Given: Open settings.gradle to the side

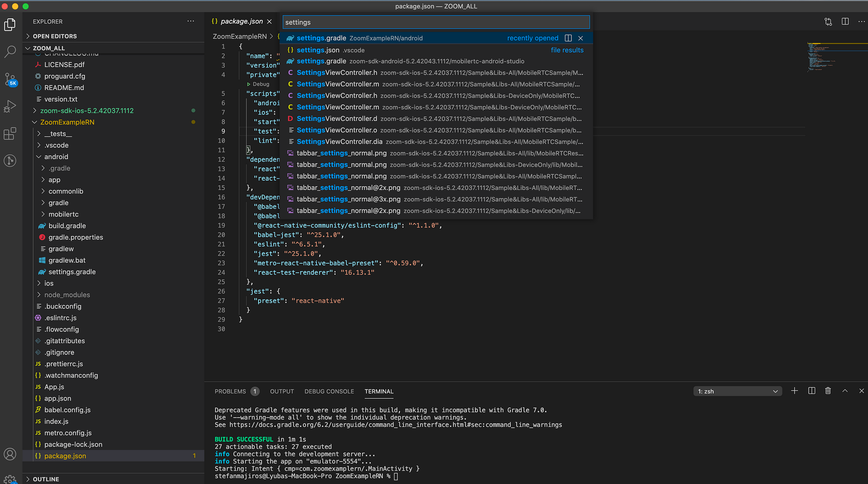Looking at the screenshot, I should tap(568, 38).
